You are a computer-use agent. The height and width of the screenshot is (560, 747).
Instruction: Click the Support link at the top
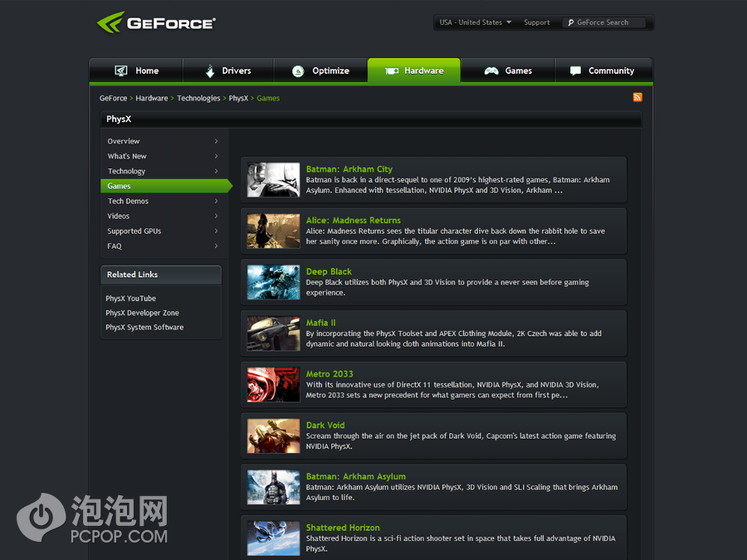(536, 22)
